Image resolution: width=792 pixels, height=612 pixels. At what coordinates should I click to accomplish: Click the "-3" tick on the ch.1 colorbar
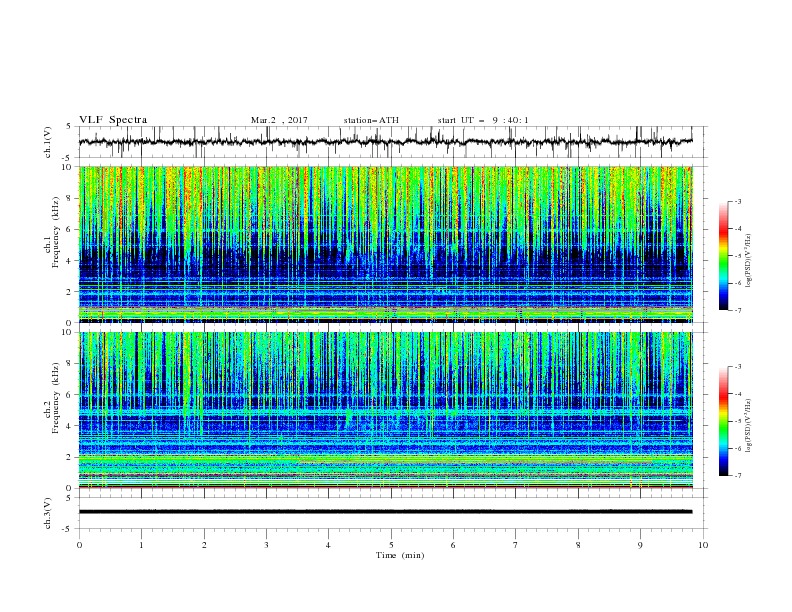click(x=738, y=201)
